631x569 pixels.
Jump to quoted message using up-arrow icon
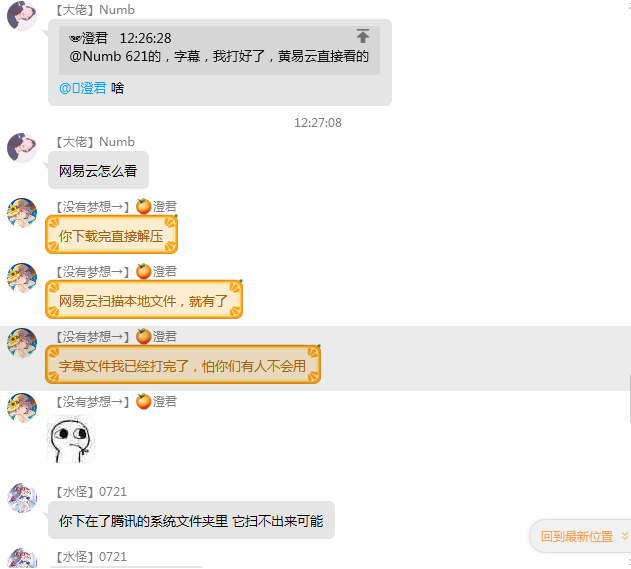(363, 36)
